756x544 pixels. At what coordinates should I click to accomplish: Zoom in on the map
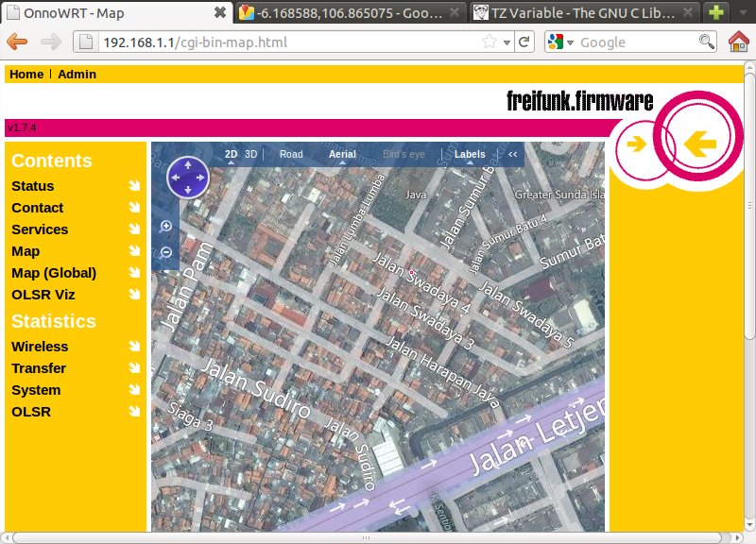(x=166, y=226)
